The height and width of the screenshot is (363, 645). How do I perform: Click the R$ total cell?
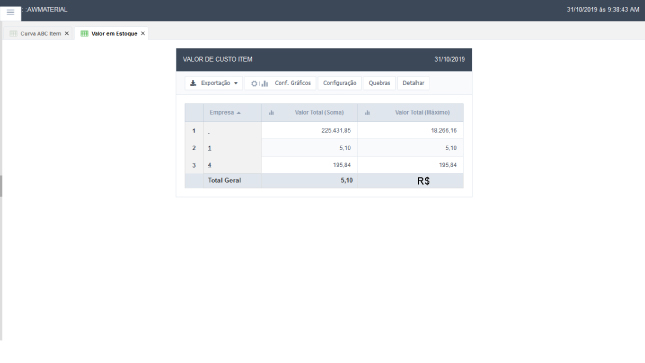coord(411,181)
